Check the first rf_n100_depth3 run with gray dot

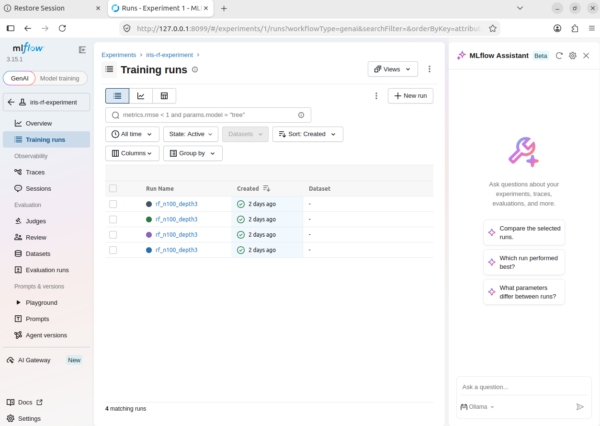point(113,204)
